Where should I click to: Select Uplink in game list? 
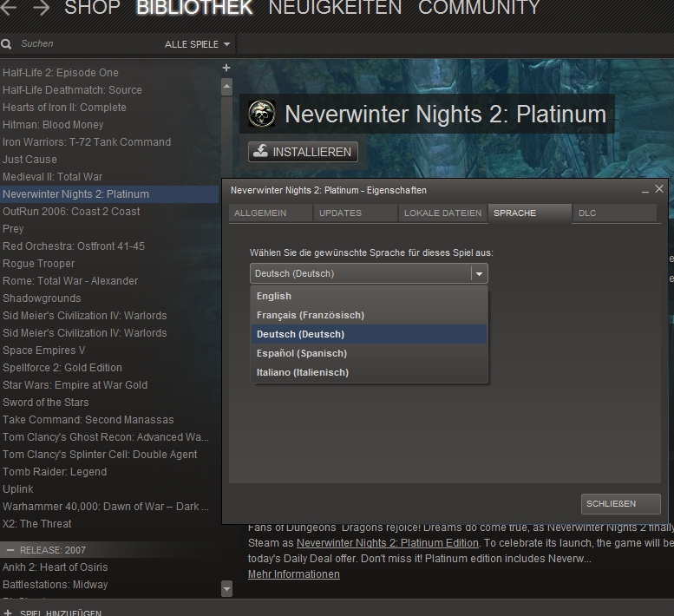pyautogui.click(x=109, y=489)
